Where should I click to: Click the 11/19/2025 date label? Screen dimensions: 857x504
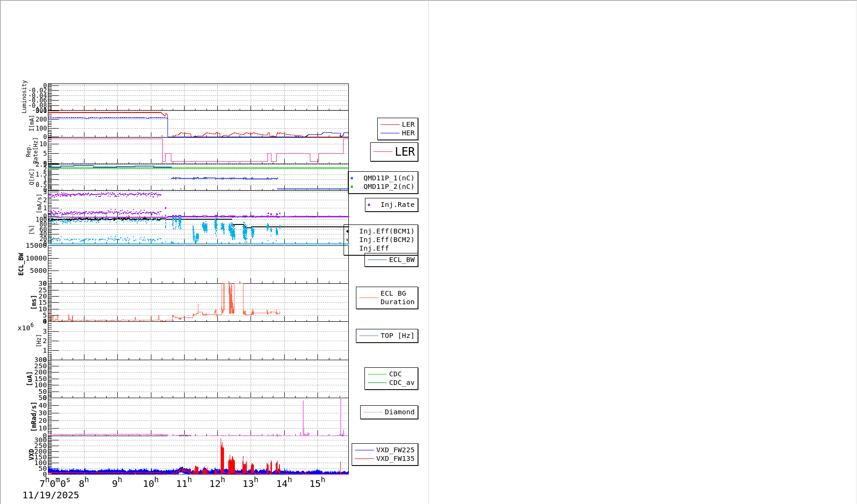tap(51, 495)
